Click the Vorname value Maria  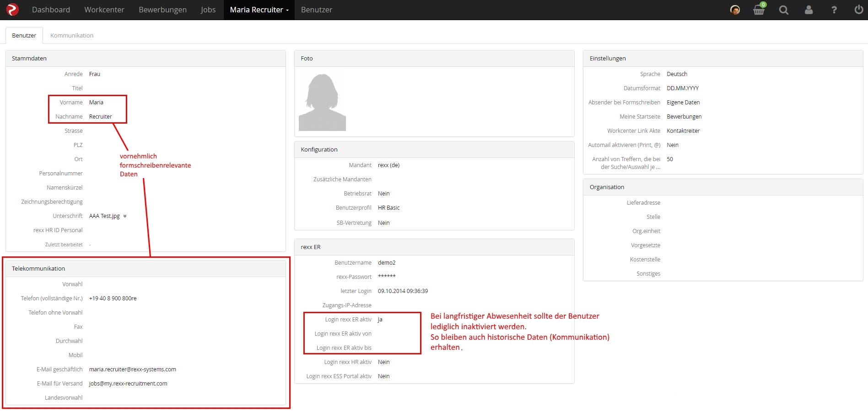[x=96, y=102]
